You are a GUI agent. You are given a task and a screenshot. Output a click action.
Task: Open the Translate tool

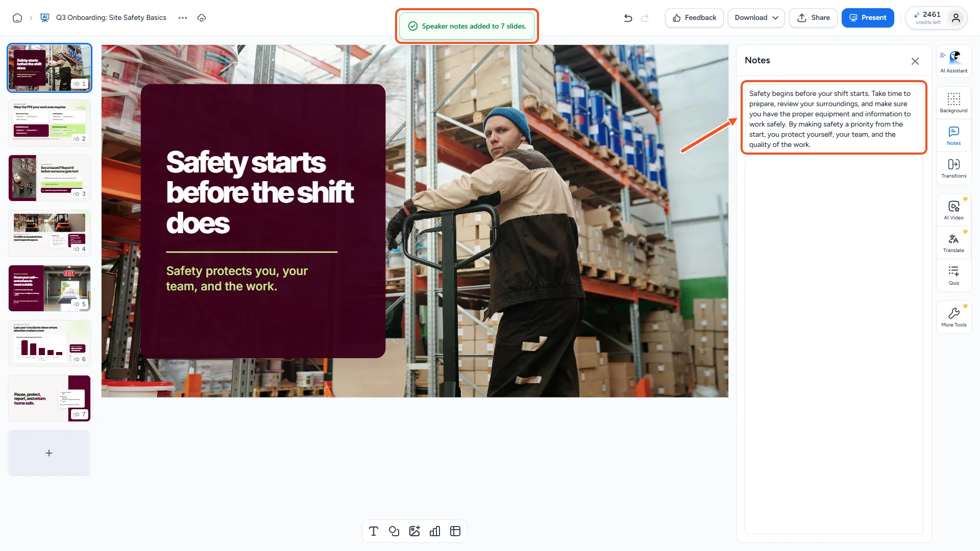tap(953, 242)
